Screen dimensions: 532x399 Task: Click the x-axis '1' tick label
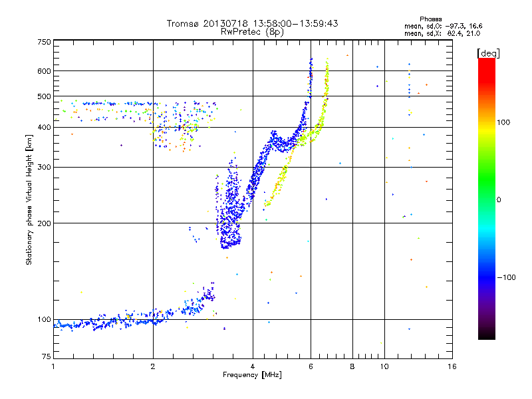point(53,366)
